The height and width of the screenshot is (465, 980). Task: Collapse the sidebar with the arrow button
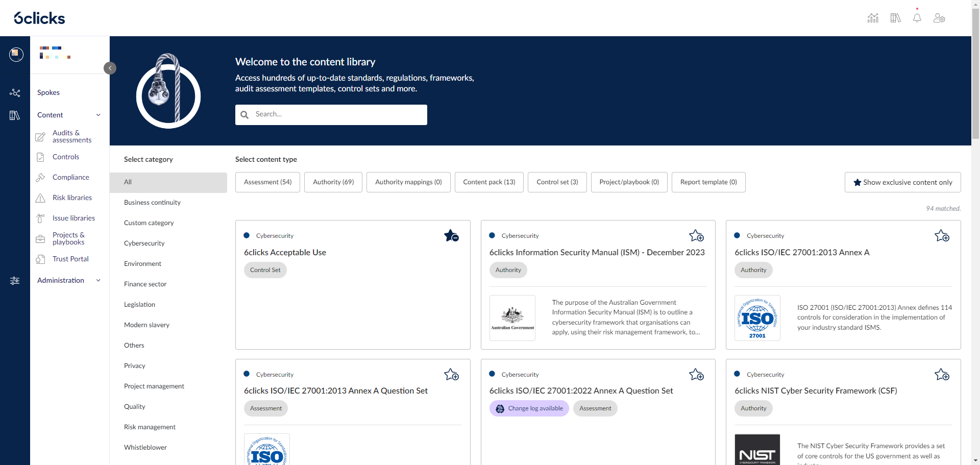point(110,68)
